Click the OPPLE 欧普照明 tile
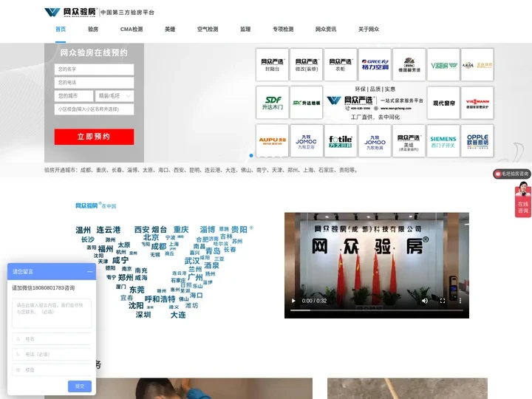Viewport: 532px width, 399px height. tap(477, 141)
